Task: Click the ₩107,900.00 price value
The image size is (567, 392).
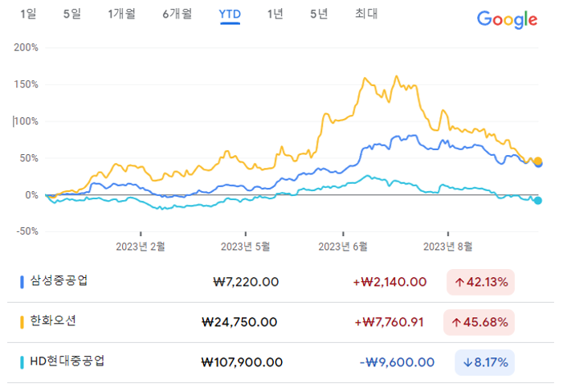Action: coord(243,362)
